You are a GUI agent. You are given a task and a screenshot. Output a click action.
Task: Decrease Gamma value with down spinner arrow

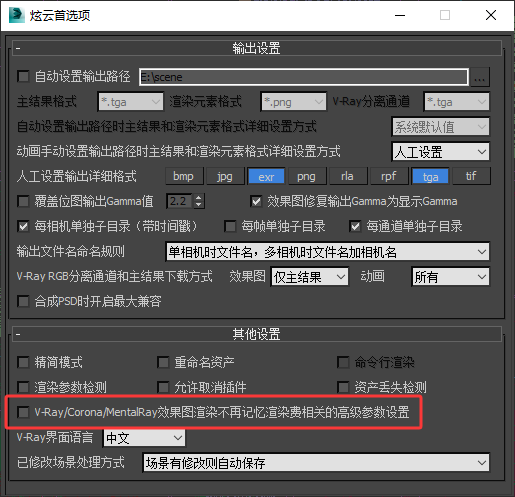click(199, 205)
